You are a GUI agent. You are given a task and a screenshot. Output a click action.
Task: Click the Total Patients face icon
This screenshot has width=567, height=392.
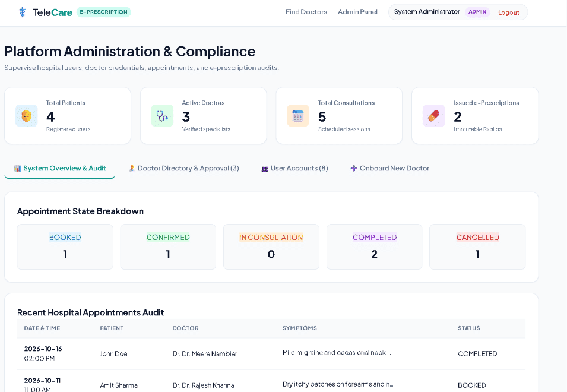point(26,116)
